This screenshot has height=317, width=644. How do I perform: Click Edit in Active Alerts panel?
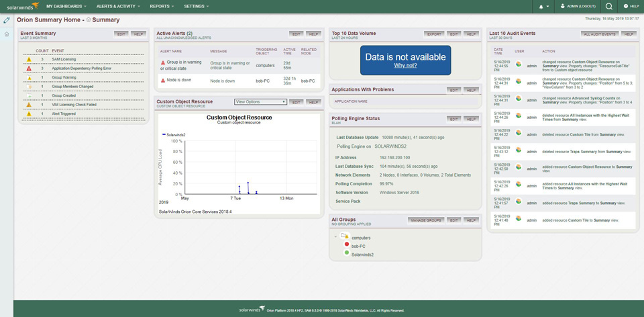pyautogui.click(x=296, y=34)
